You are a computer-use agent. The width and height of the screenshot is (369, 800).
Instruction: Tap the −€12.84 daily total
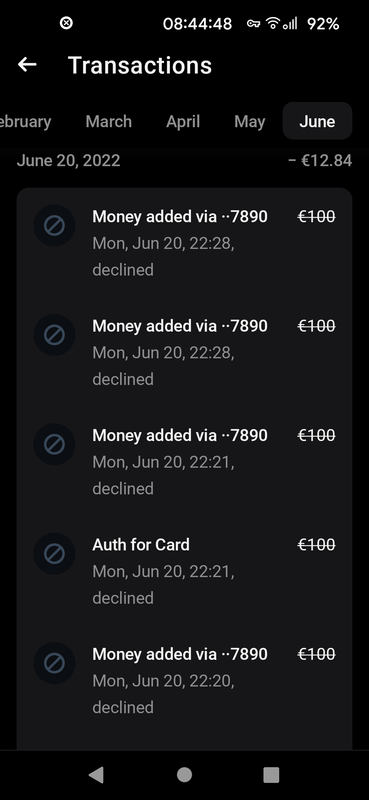click(320, 161)
